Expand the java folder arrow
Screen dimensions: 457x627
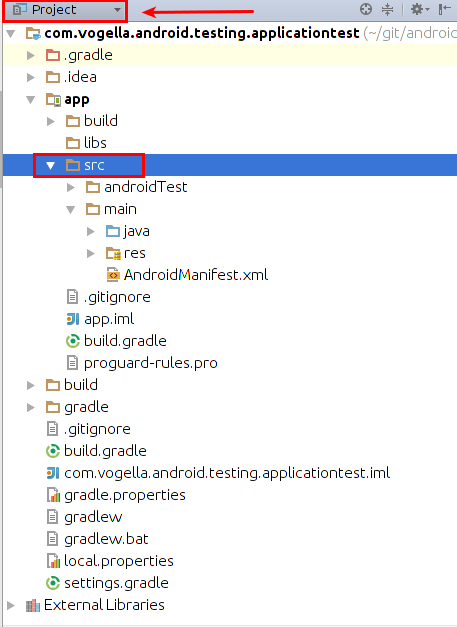coord(91,231)
